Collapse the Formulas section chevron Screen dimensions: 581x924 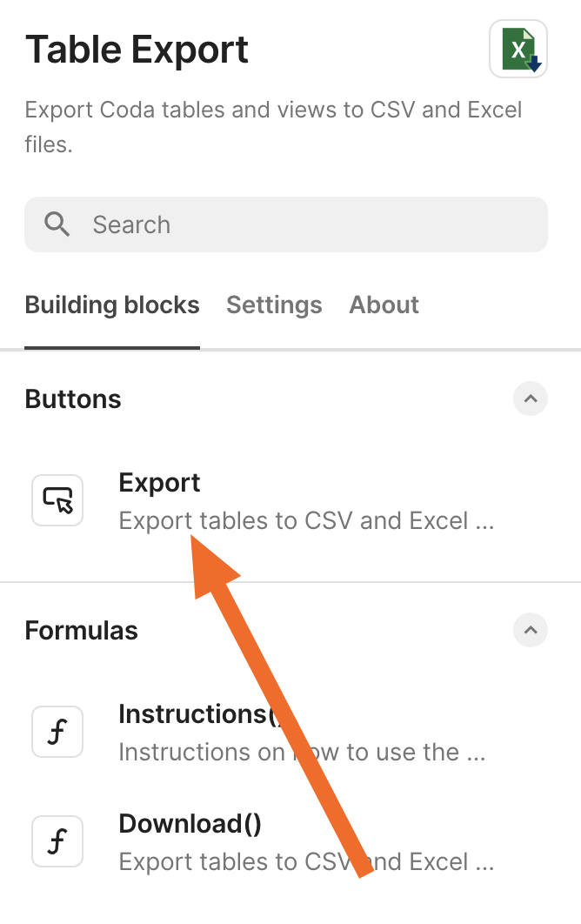[531, 630]
